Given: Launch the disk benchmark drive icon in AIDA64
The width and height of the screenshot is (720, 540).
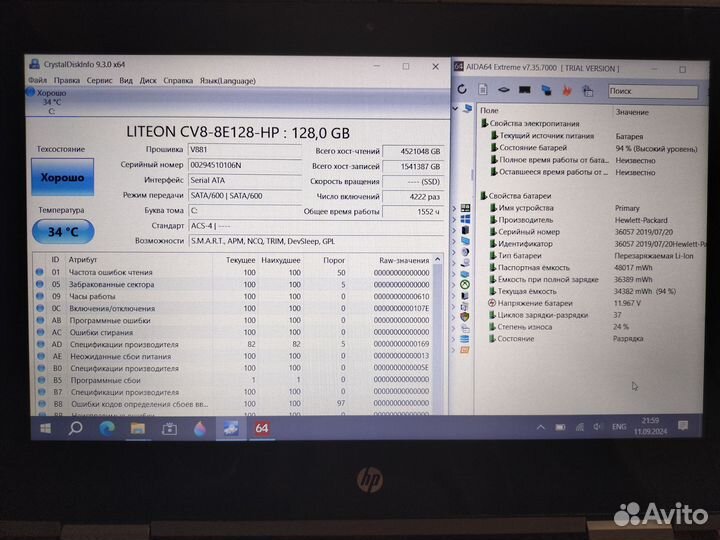Looking at the screenshot, I should pyautogui.click(x=503, y=90).
